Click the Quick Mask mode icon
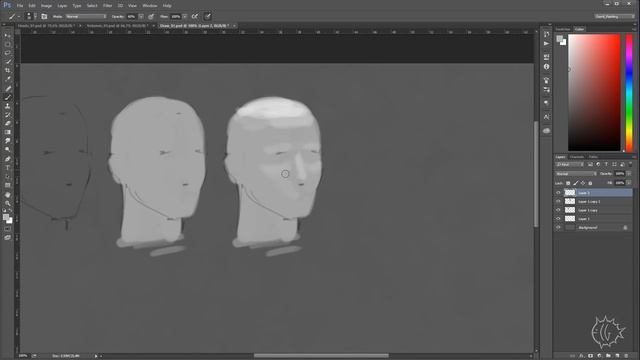Screen dimensions: 640x360 point(8,229)
